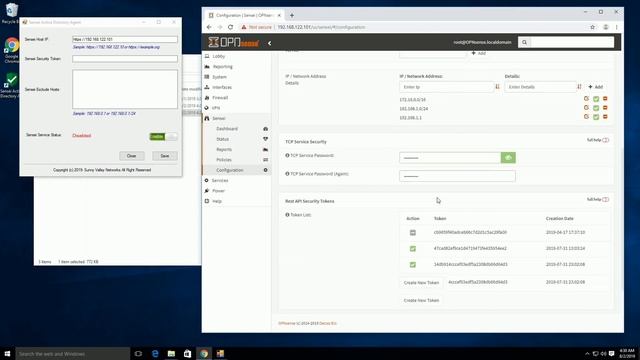Click sort icon beside Enter Ip field
Viewport: 640px width, 360px height.
[x=498, y=87]
